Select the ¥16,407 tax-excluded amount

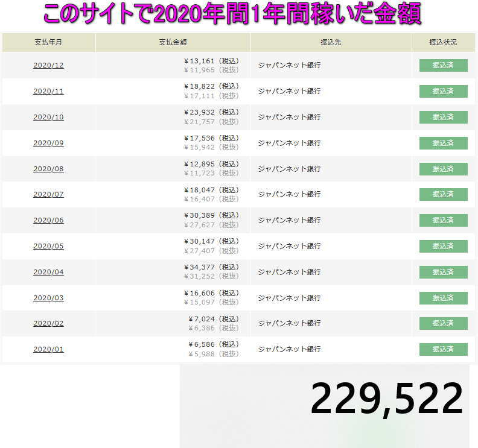(x=212, y=199)
